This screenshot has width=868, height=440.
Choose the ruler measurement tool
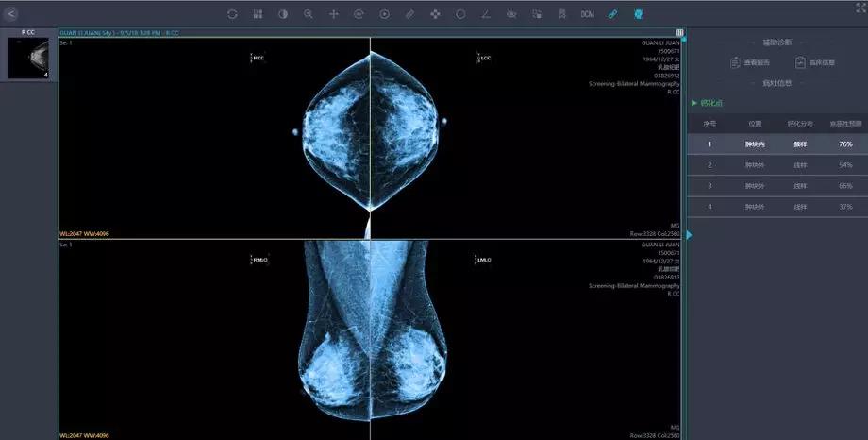tap(409, 14)
